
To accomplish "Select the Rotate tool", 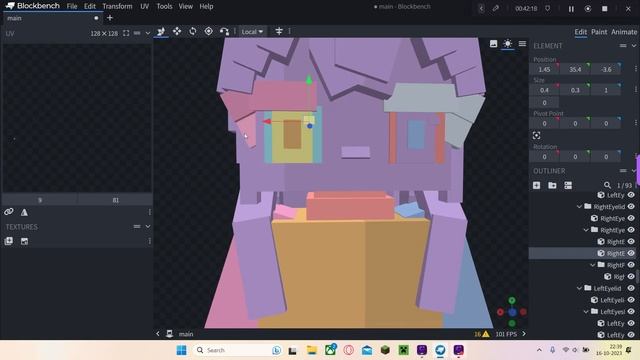I will tap(193, 31).
